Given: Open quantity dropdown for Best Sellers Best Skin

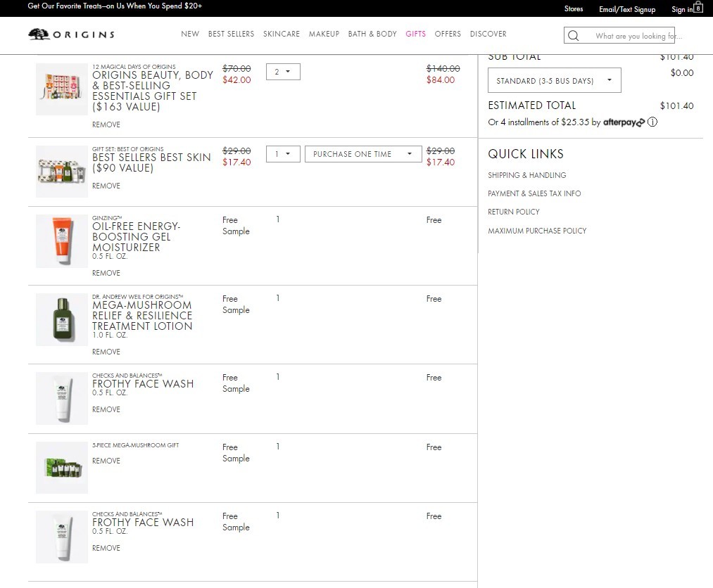Looking at the screenshot, I should (x=283, y=154).
